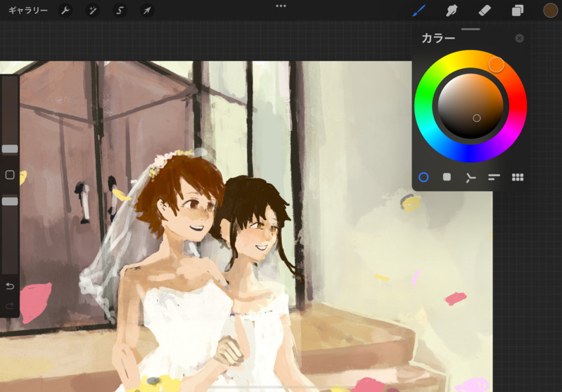Click the orange hue ring selector
Viewport: 562px width, 392px height.
tap(496, 65)
